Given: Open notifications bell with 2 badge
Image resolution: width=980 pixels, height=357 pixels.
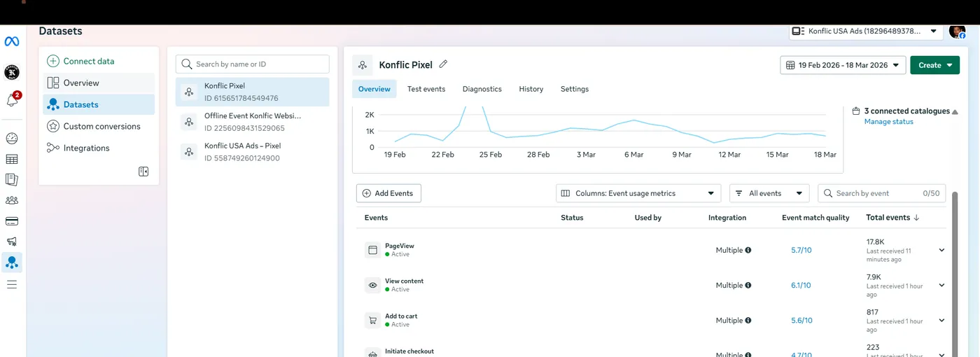Looking at the screenshot, I should [x=12, y=100].
